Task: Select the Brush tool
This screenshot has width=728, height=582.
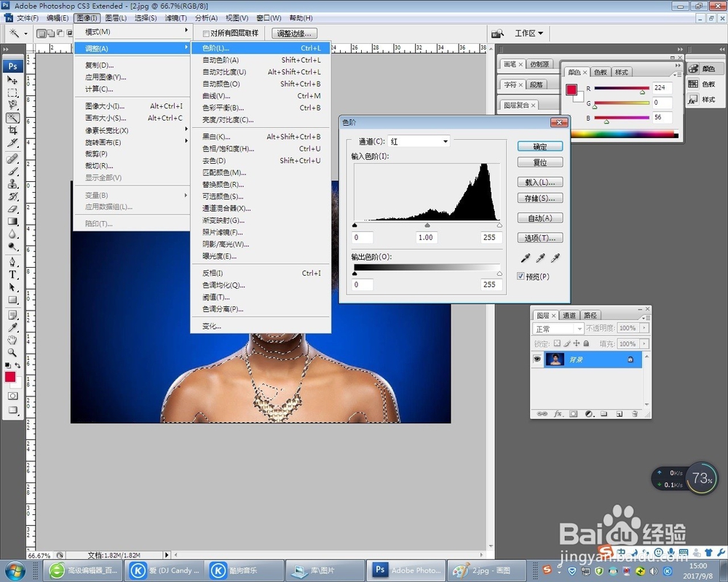Action: [x=12, y=171]
